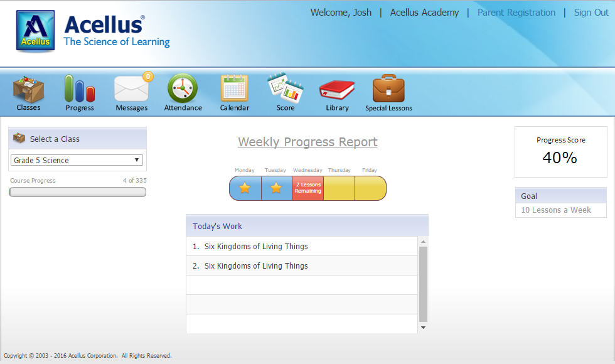Open the Progress bars icon
Viewport: 615px width, 364px height.
[x=80, y=90]
